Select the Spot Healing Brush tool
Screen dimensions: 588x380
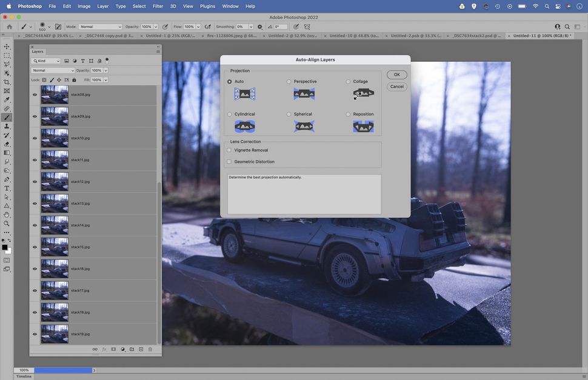click(7, 108)
